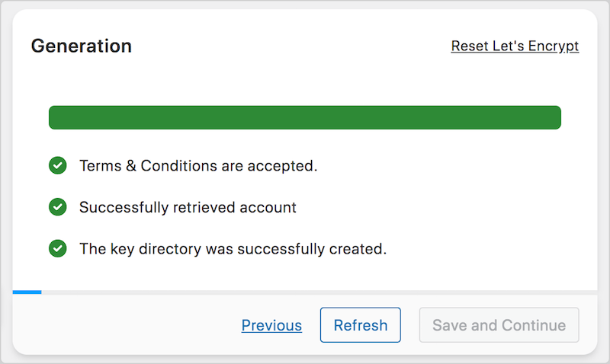Click the green check beside Terms & Conditions
610x364 pixels.
click(x=58, y=165)
